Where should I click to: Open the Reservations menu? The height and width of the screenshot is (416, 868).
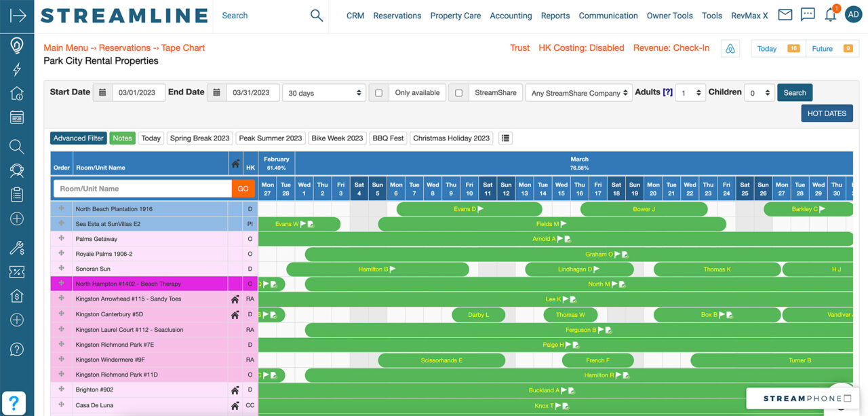pos(397,15)
